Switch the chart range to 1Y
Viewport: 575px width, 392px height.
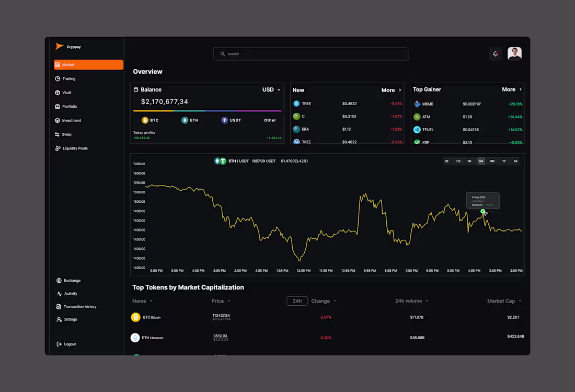[504, 161]
